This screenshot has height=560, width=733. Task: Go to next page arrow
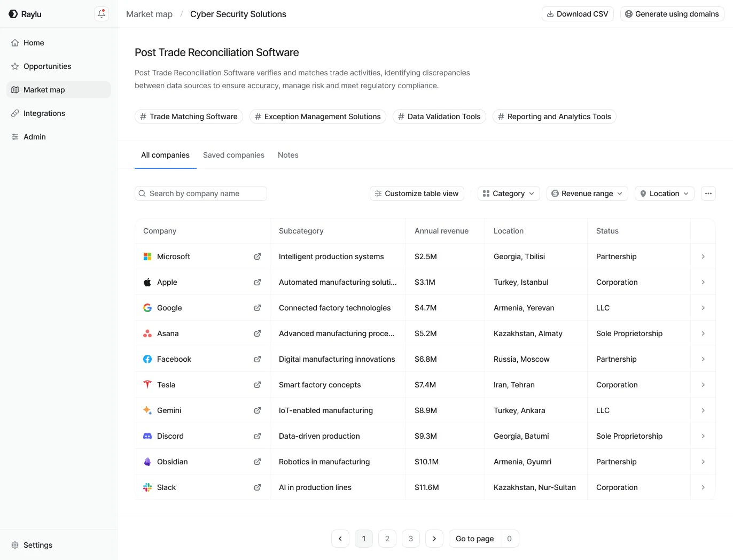(x=434, y=539)
